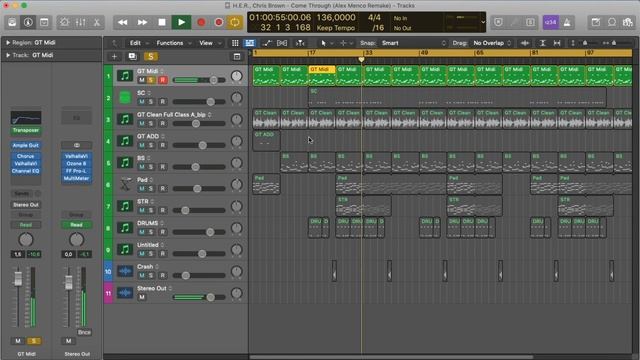Image resolution: width=640 pixels, height=360 pixels.
Task: Stop playback
Action: [162, 22]
